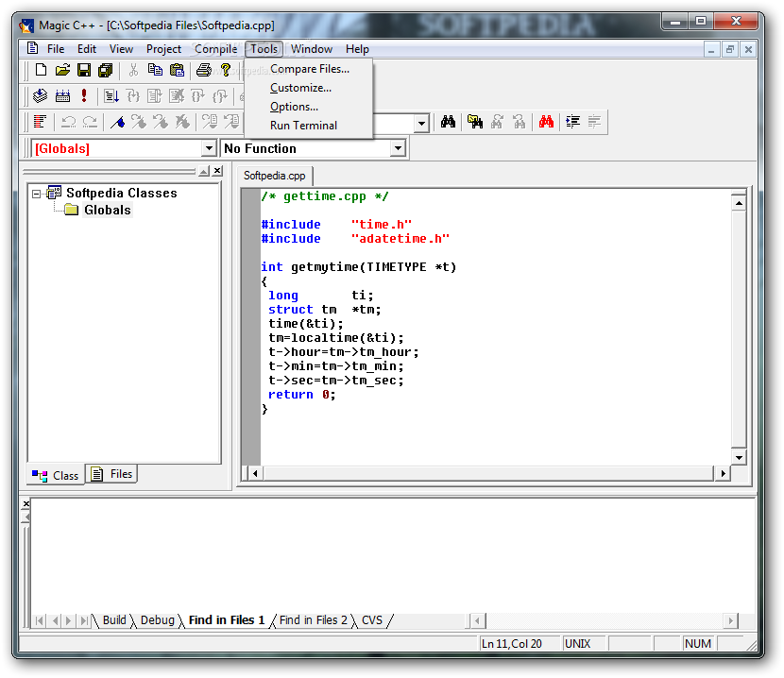Image resolution: width=784 pixels, height=678 pixels.
Task: Click the yellow question mark help icon
Action: 226,70
